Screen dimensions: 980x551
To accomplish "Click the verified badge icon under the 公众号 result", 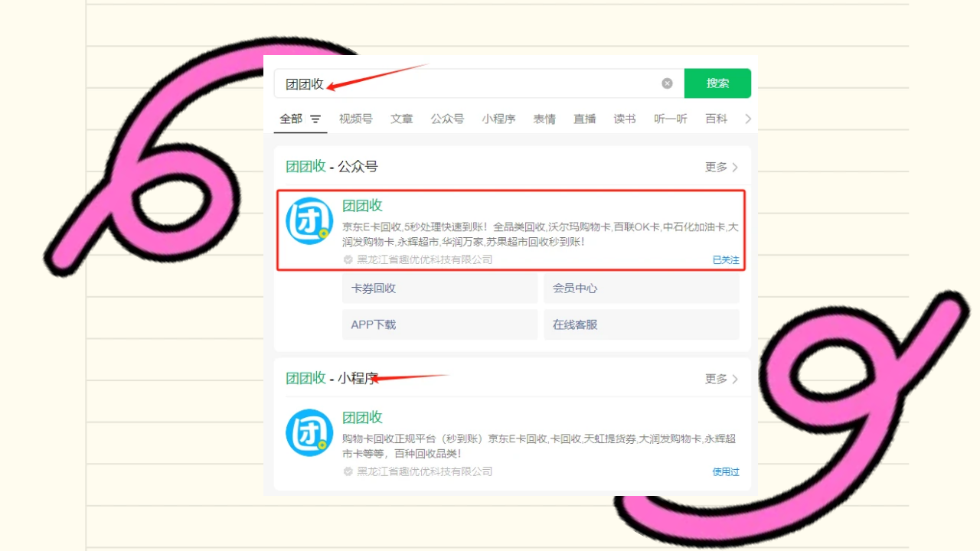I will point(348,259).
